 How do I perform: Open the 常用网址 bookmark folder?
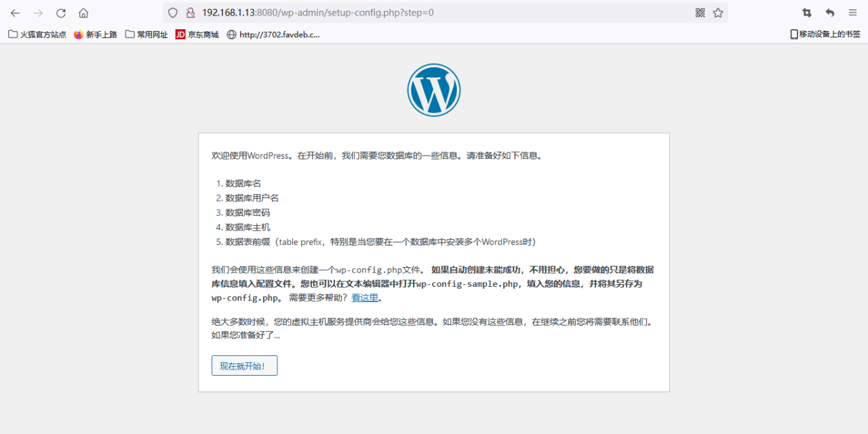146,35
